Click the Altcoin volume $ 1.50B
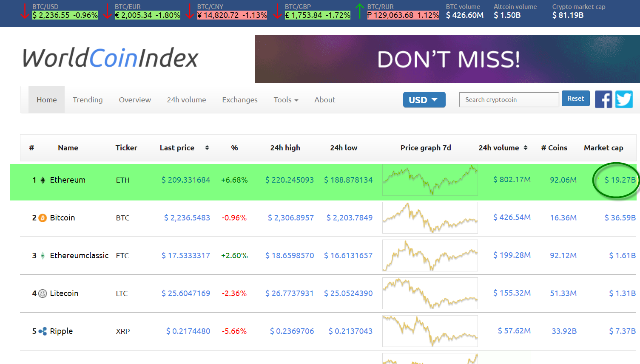The image size is (640, 364). click(x=507, y=15)
